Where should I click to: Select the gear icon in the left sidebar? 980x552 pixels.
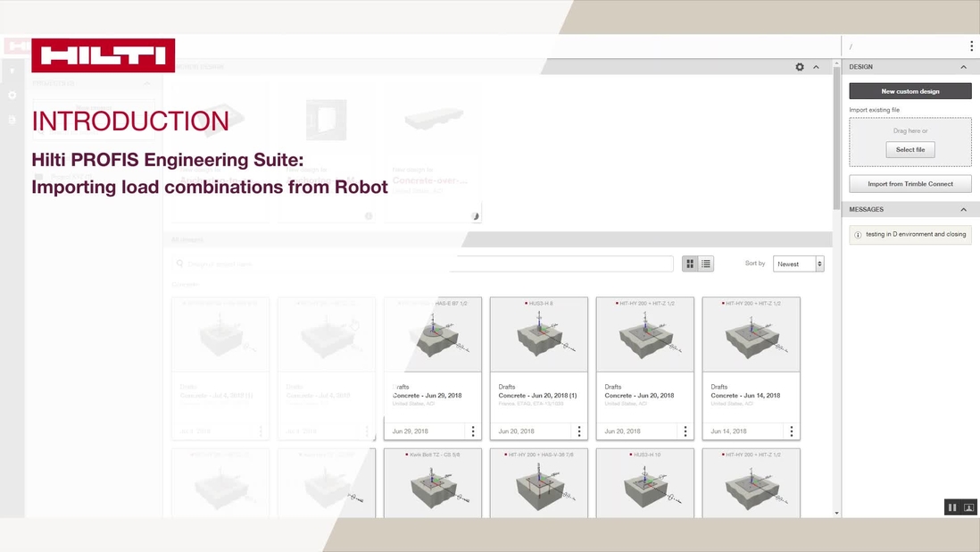click(12, 95)
